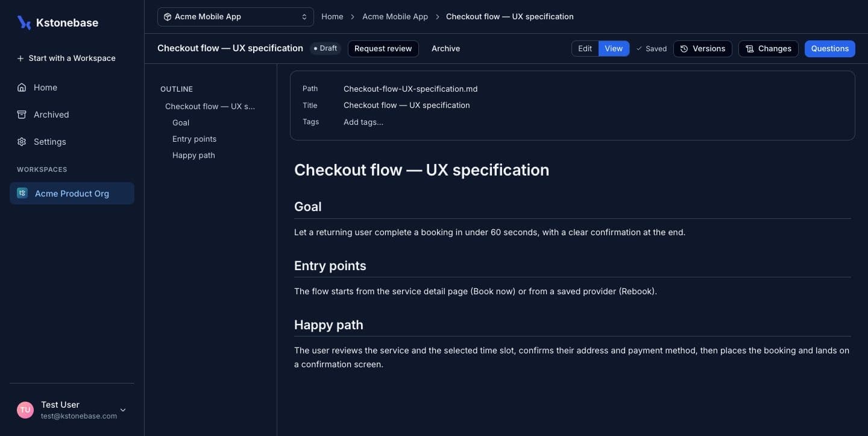Click the diff icon on Changes button
The image size is (868, 436).
[750, 49]
